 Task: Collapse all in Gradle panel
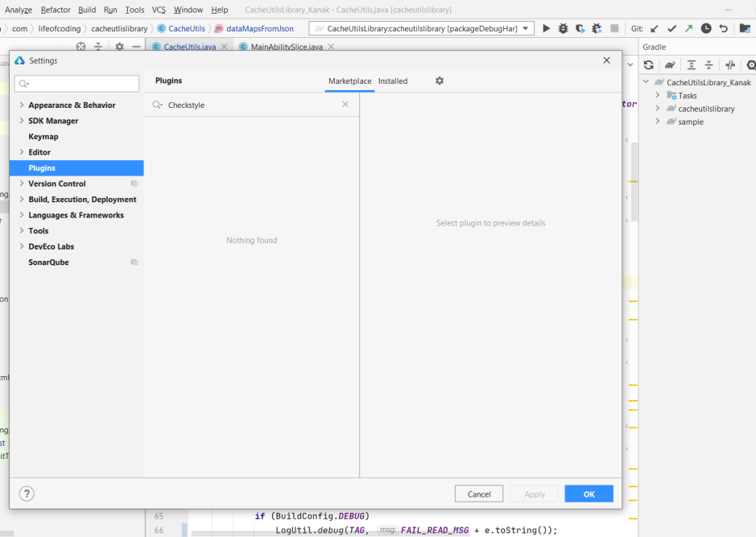click(x=708, y=64)
